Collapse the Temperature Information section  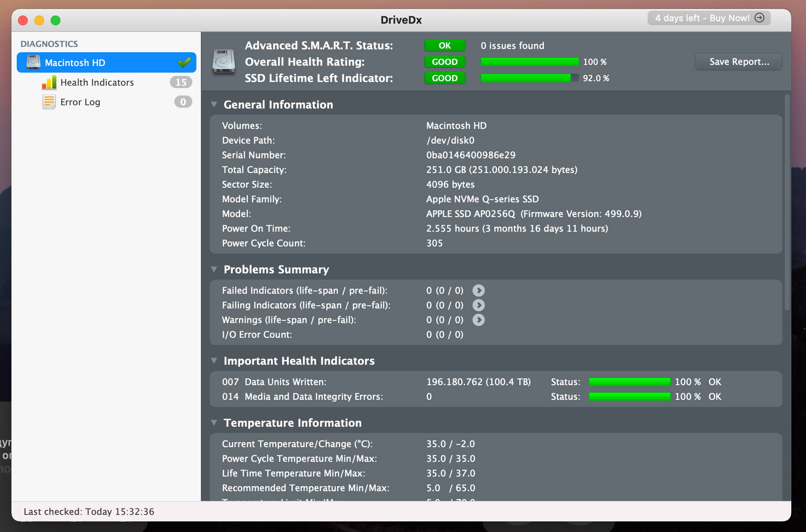(x=214, y=423)
